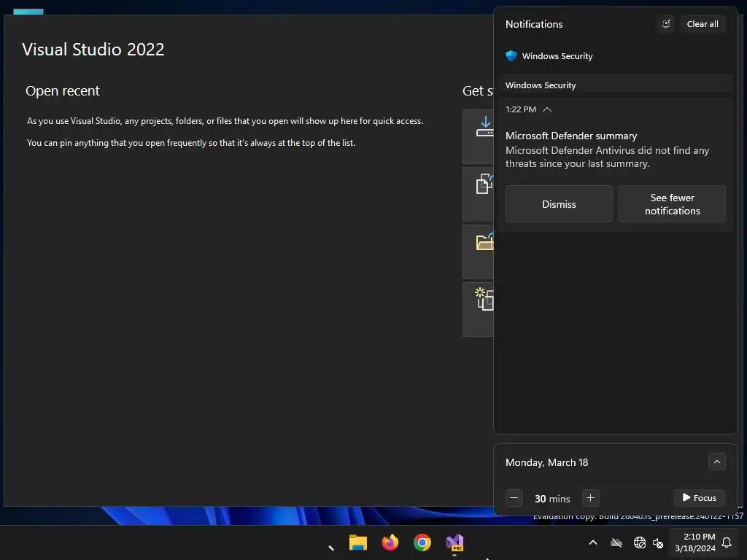
Task: Collapse the 1:22 PM notification chevron
Action: point(547,109)
